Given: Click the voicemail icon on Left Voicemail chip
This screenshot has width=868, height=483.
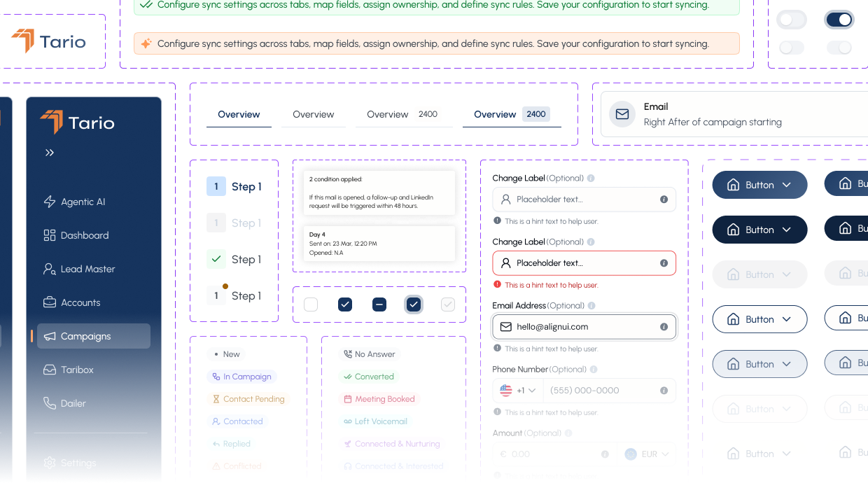Looking at the screenshot, I should [347, 421].
